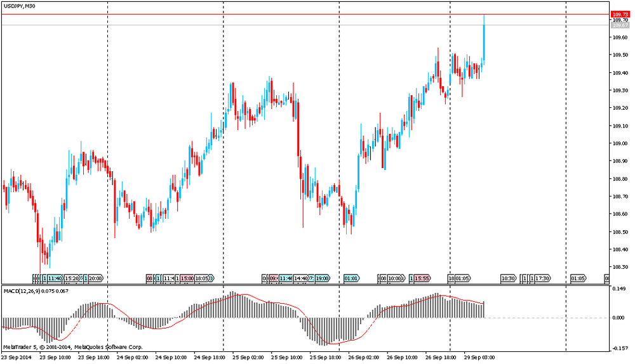The image size is (635, 364).
Task: Click the 10:00 event marker
Action: [395, 278]
